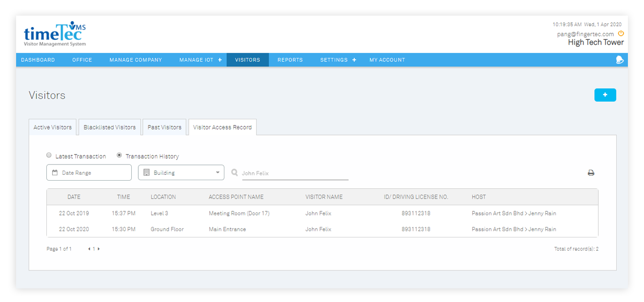Click the printer icon above the table

(591, 173)
